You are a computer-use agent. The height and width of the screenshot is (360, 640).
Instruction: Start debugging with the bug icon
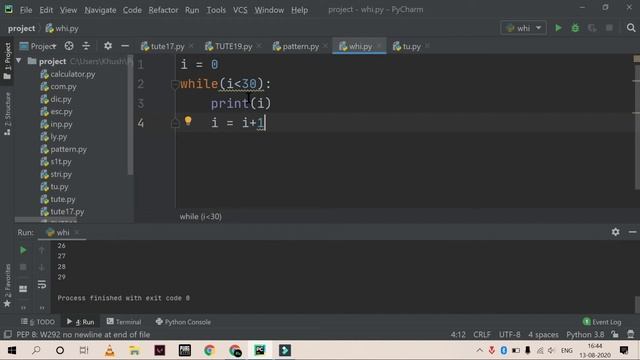575,28
